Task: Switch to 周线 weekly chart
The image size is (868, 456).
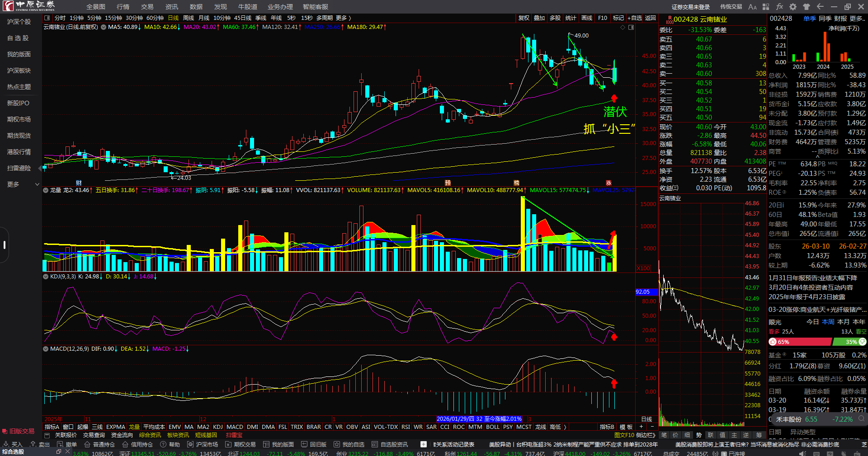Action: [189, 18]
